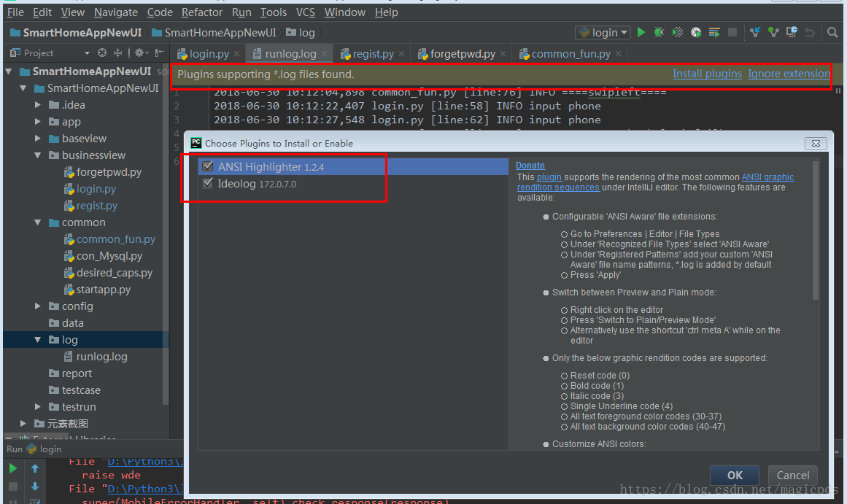Image resolution: width=847 pixels, height=504 pixels.
Task: Expand the config folder
Action: (38, 306)
